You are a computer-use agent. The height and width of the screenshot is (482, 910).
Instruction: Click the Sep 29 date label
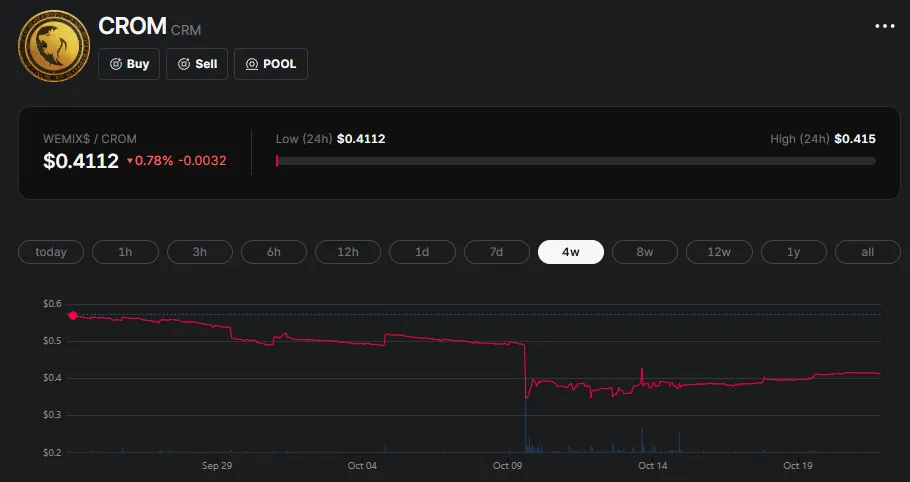[217, 466]
